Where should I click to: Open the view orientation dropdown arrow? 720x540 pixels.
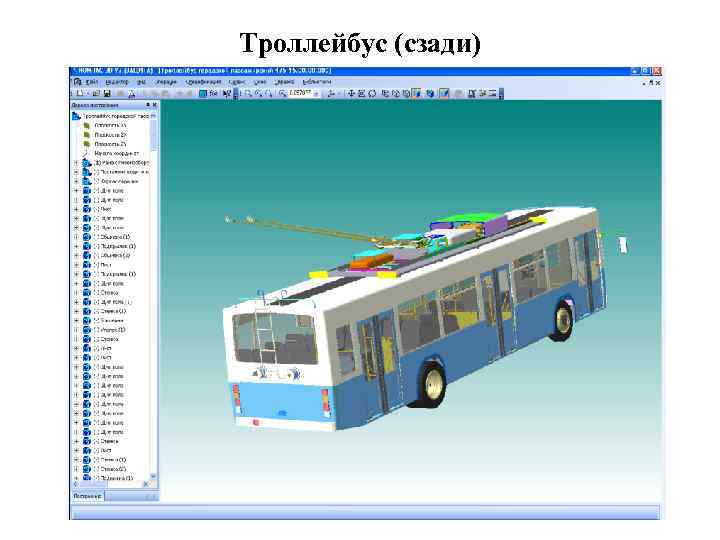pos(339,94)
